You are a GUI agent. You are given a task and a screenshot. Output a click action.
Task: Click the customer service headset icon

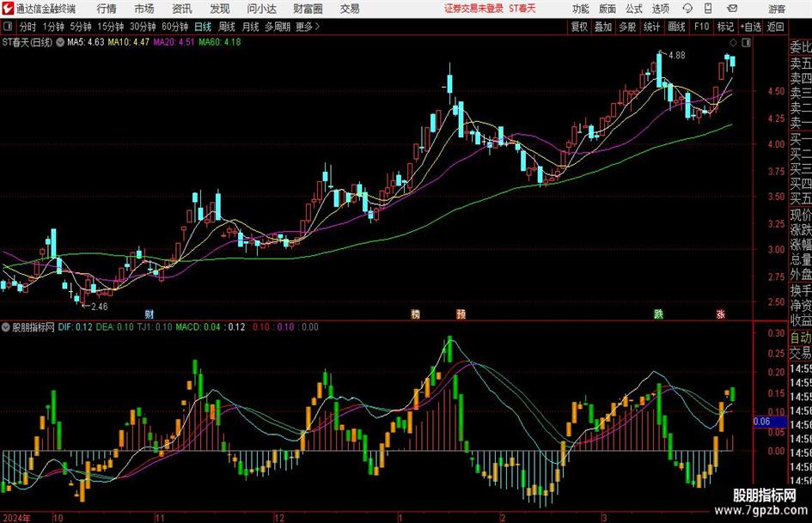click(687, 9)
